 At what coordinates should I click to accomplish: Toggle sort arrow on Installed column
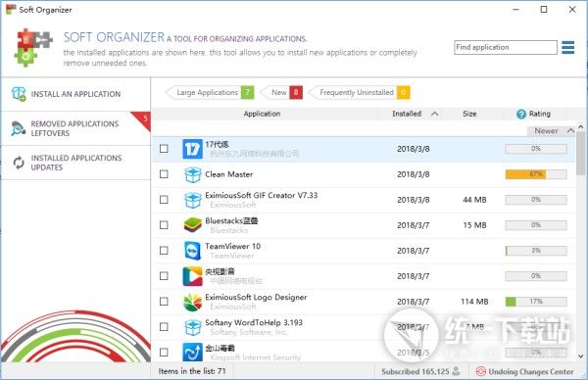[x=434, y=114]
